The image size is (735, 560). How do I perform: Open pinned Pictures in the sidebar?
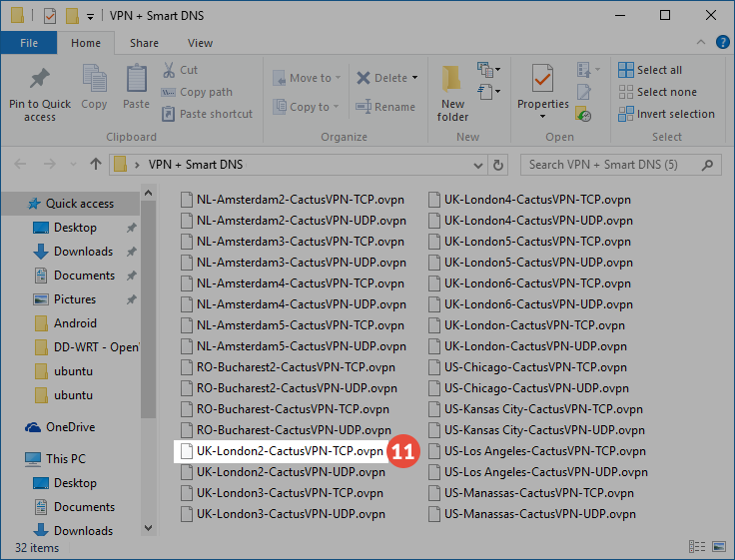click(64, 299)
